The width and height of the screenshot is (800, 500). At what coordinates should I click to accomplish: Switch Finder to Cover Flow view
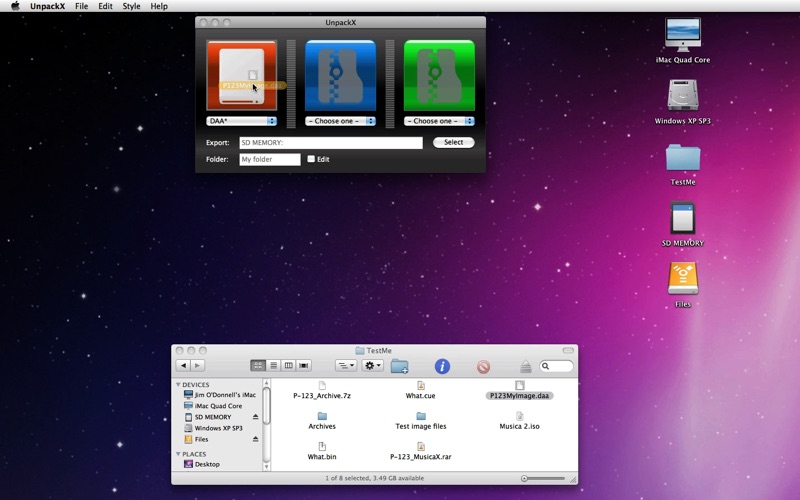coord(304,365)
